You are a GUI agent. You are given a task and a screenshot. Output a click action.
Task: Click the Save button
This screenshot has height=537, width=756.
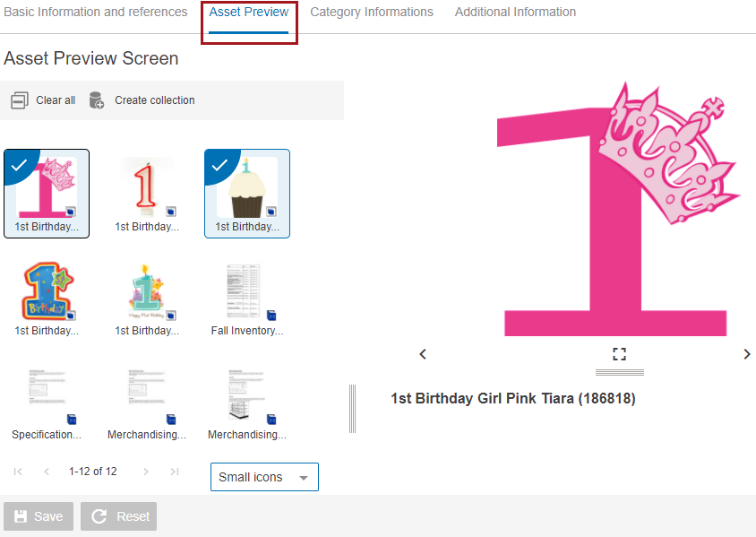[39, 516]
